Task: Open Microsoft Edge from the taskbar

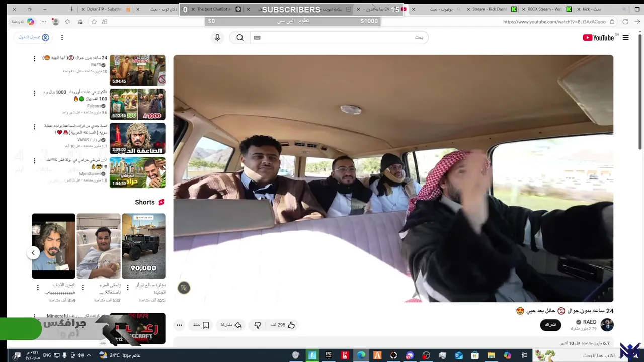Action: click(361, 355)
